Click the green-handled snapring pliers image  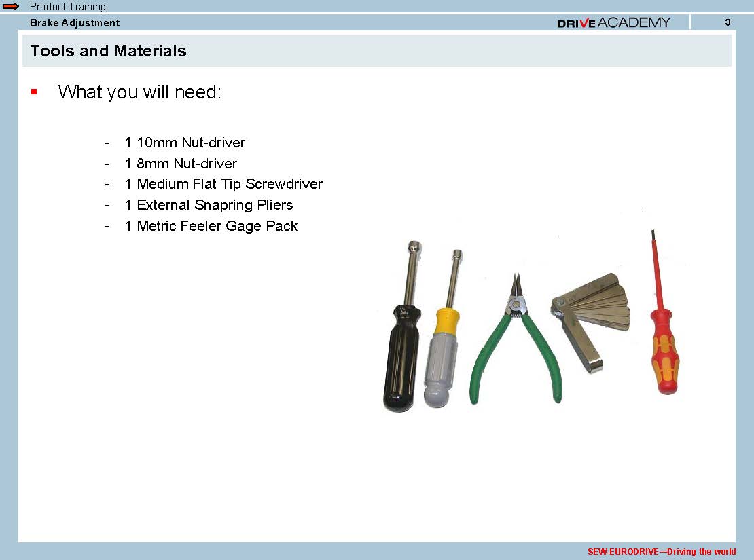click(x=516, y=339)
